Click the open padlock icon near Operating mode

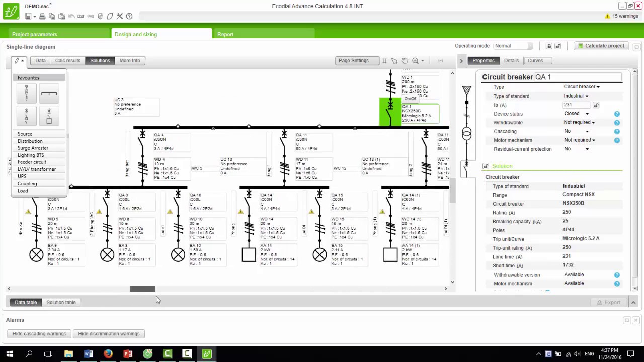(x=558, y=46)
